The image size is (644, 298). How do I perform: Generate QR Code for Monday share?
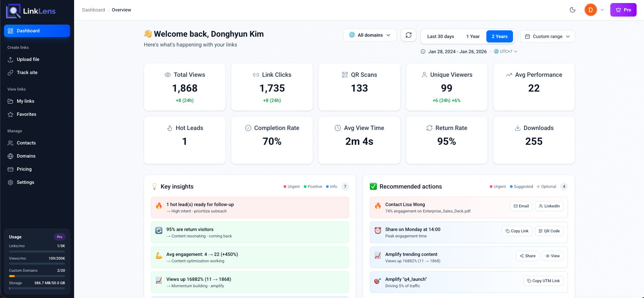click(x=549, y=231)
